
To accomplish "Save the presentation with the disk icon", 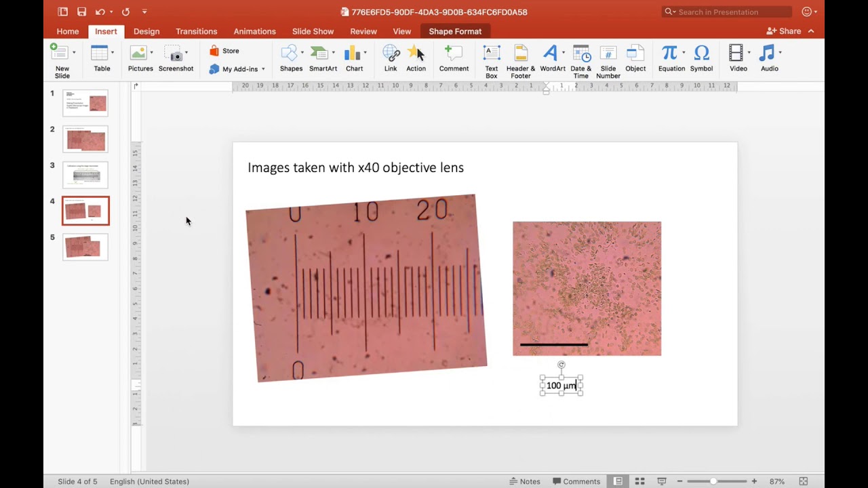I will tap(81, 12).
